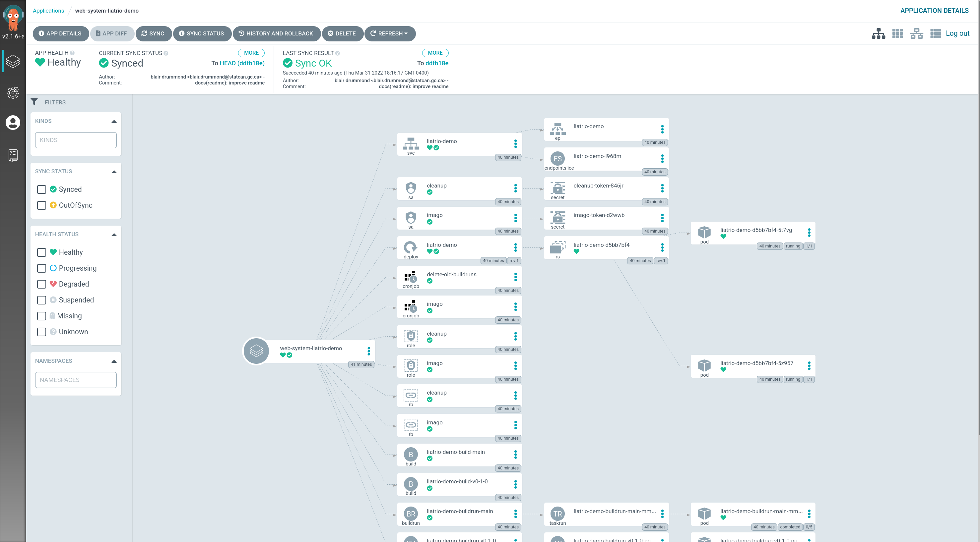Collapse the Health Status filter section
Viewport: 980px width, 542px height.
pos(114,235)
